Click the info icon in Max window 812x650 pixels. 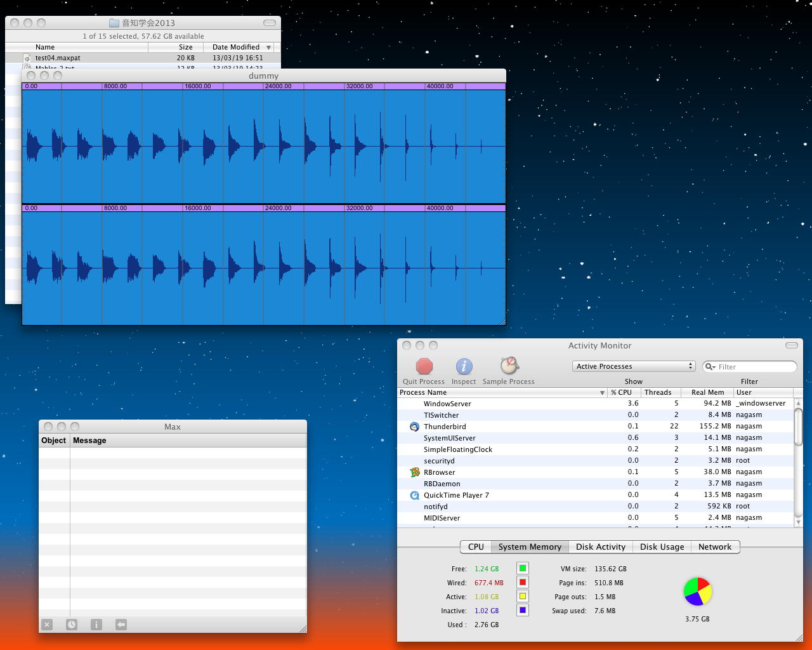96,625
